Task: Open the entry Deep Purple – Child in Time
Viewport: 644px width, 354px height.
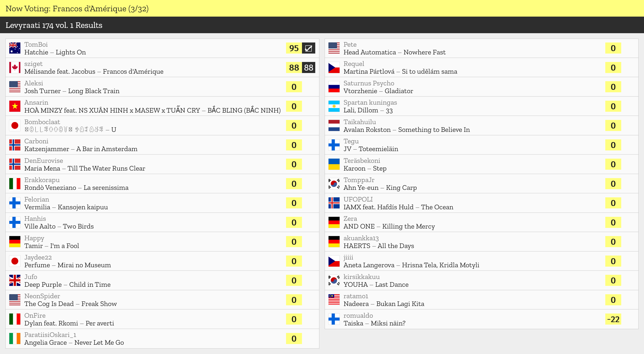Action: click(67, 285)
